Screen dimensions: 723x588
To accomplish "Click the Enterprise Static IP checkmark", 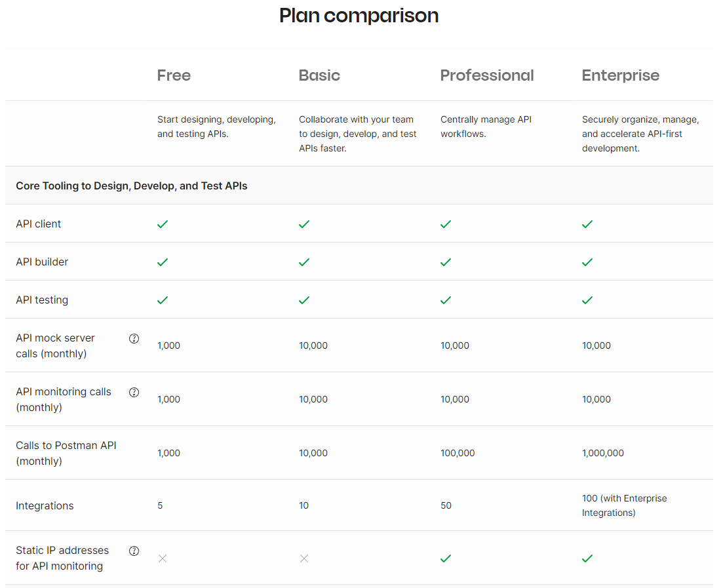I will (587, 559).
